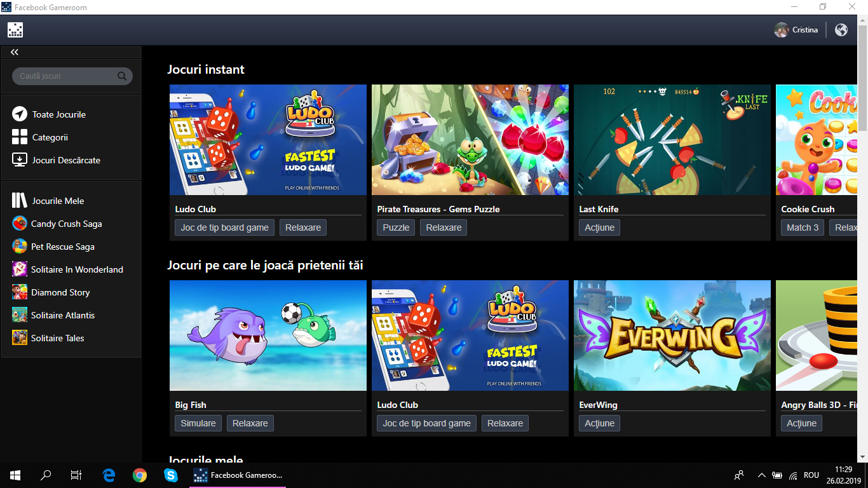The height and width of the screenshot is (488, 868).
Task: Click the Solitaire In Wonderland icon
Action: (x=20, y=269)
